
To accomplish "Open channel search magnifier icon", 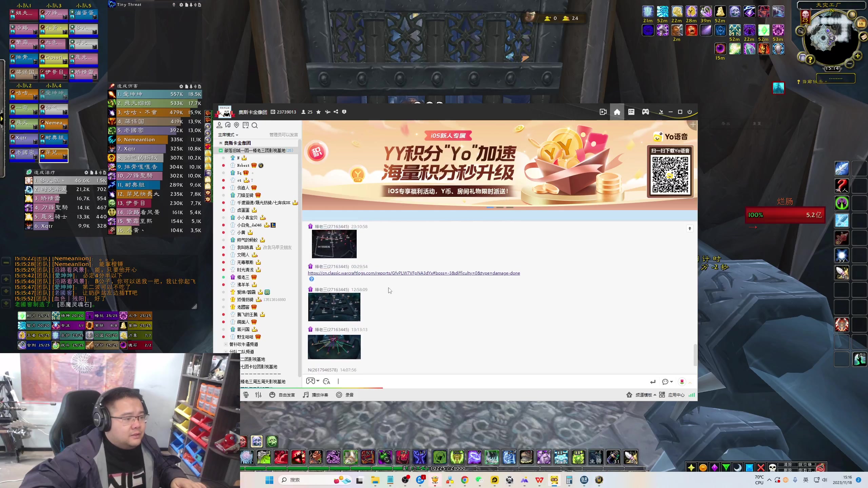I will [255, 125].
